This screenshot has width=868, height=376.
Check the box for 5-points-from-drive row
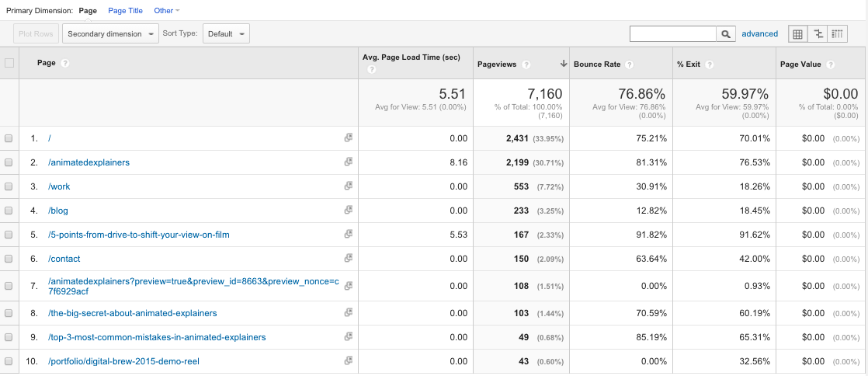click(9, 235)
